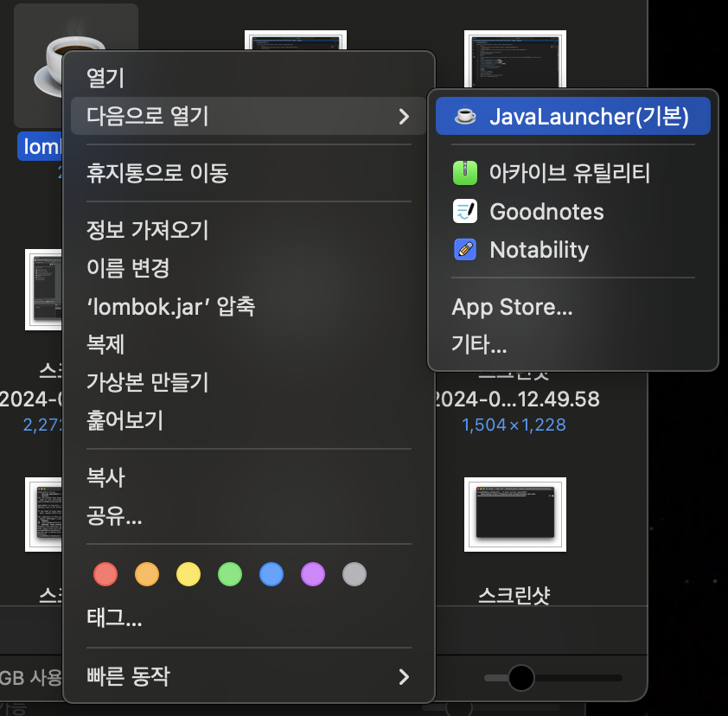This screenshot has width=728, height=716.
Task: Choose App Store... in submenu
Action: pos(573,307)
